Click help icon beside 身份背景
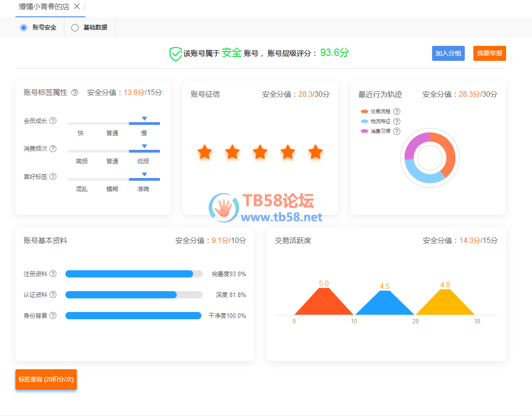Viewport: 532px width, 416px height. tap(53, 316)
